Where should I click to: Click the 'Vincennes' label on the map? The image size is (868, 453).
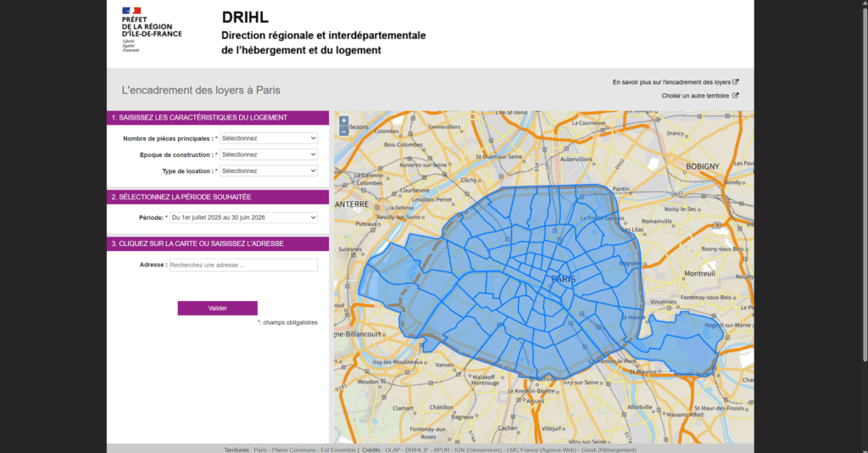(x=663, y=302)
